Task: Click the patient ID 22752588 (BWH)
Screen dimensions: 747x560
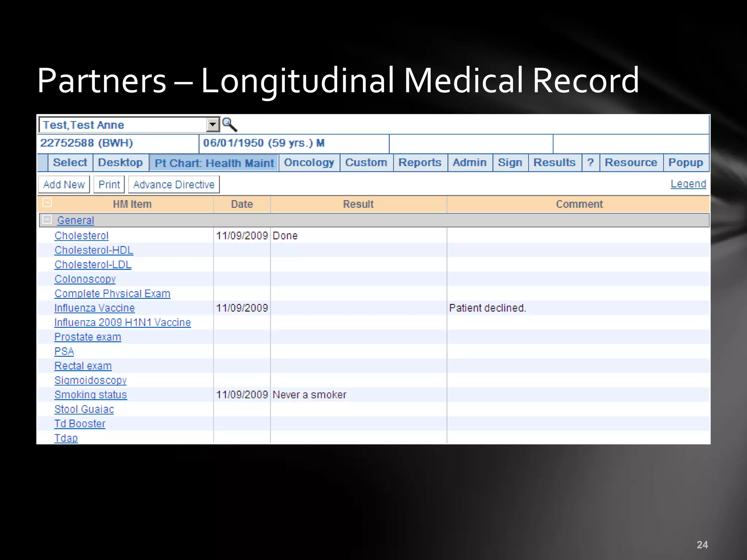Action: point(86,143)
